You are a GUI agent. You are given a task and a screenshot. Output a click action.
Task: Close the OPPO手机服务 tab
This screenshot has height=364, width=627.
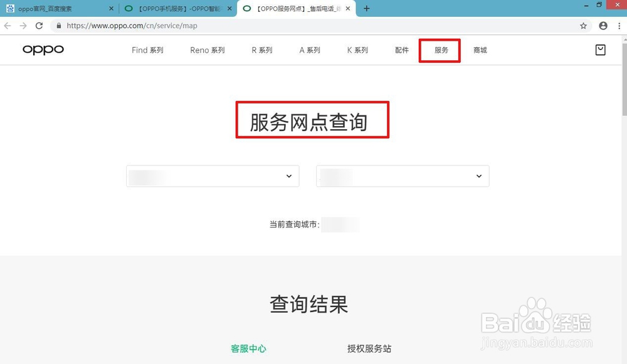(229, 8)
